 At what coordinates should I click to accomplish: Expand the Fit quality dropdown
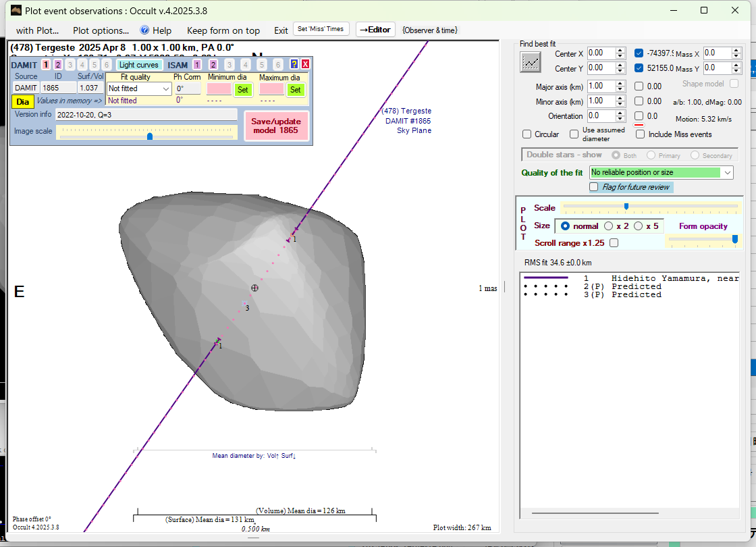[166, 89]
